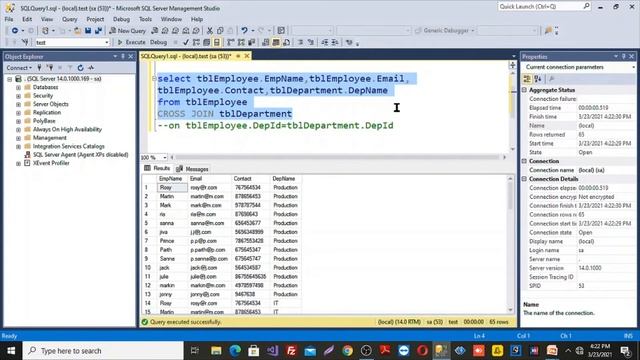Click the Debug toolbar button

[x=158, y=42]
